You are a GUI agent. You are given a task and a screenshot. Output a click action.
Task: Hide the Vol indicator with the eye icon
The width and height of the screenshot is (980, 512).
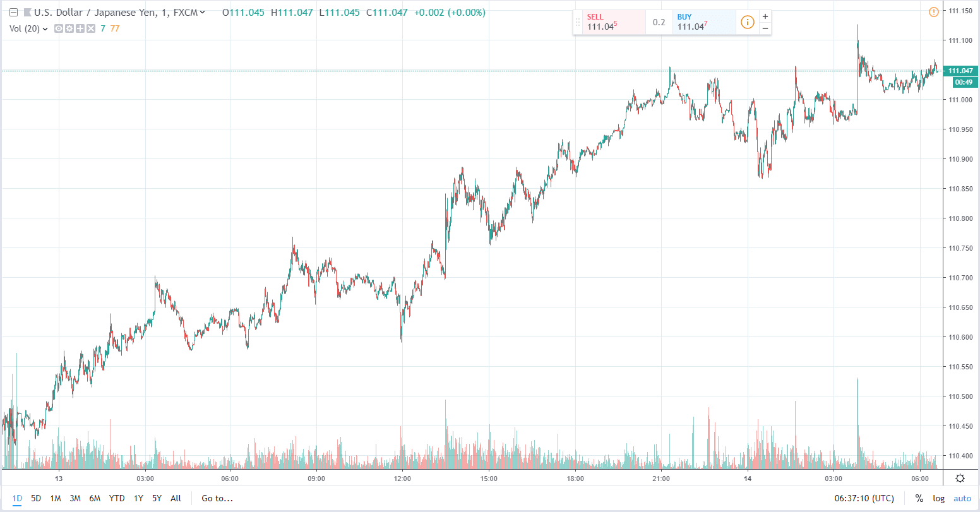[59, 28]
